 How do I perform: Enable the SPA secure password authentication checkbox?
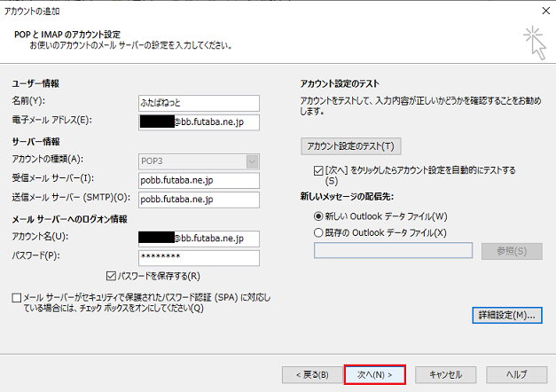tap(16, 297)
